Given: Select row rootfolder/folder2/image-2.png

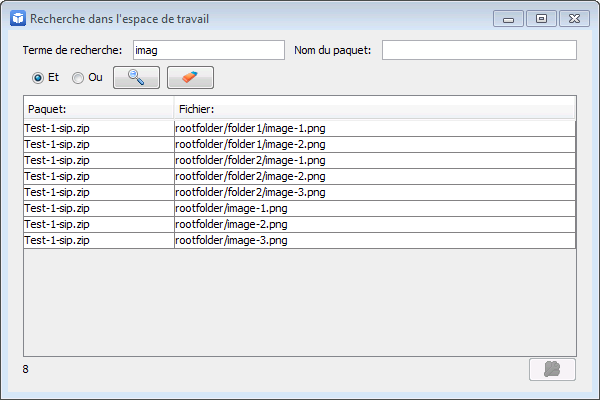Looking at the screenshot, I should [x=300, y=176].
